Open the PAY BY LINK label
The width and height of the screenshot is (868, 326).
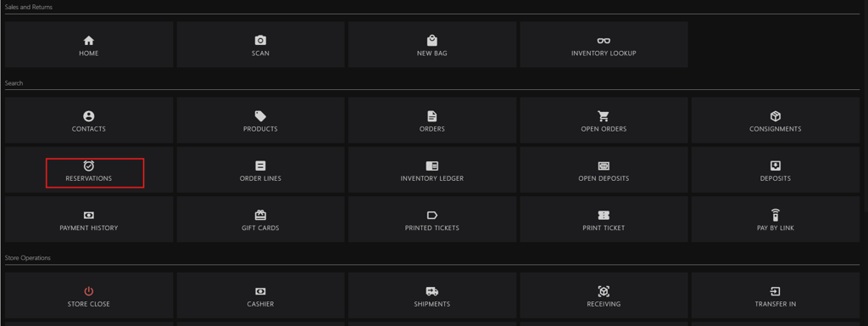775,228
